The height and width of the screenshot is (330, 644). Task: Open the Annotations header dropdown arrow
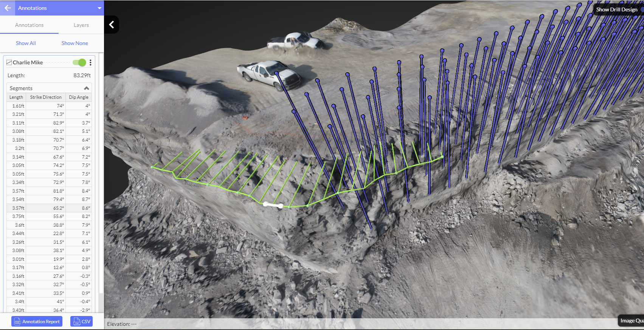coord(99,8)
